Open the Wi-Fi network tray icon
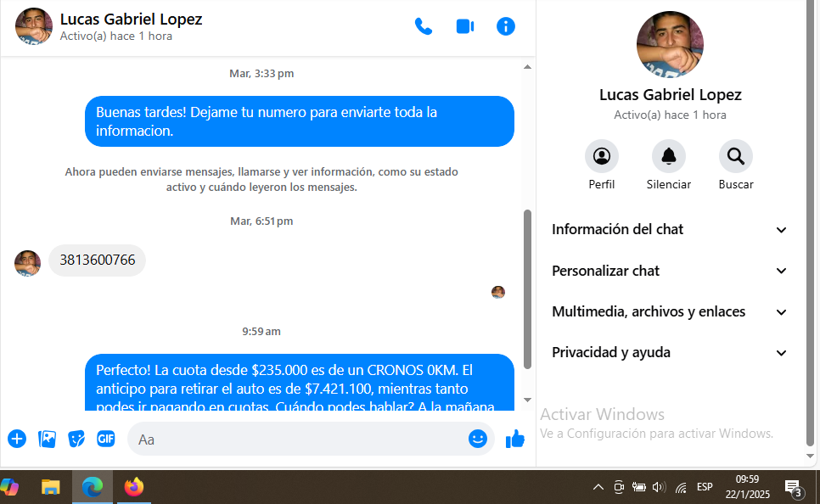 click(681, 488)
